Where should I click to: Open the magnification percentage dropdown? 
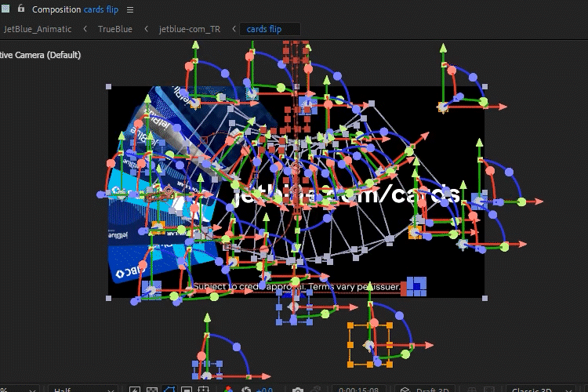pyautogui.click(x=19, y=390)
